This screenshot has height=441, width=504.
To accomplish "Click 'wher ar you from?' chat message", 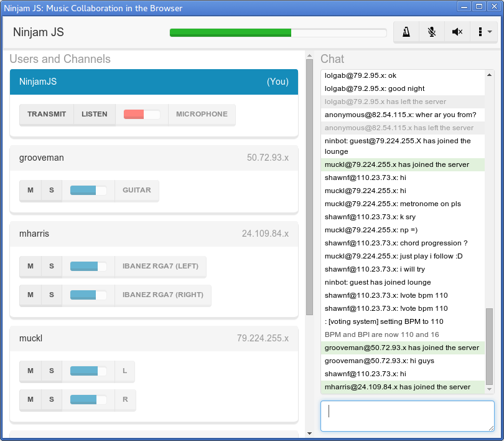I will 403,115.
